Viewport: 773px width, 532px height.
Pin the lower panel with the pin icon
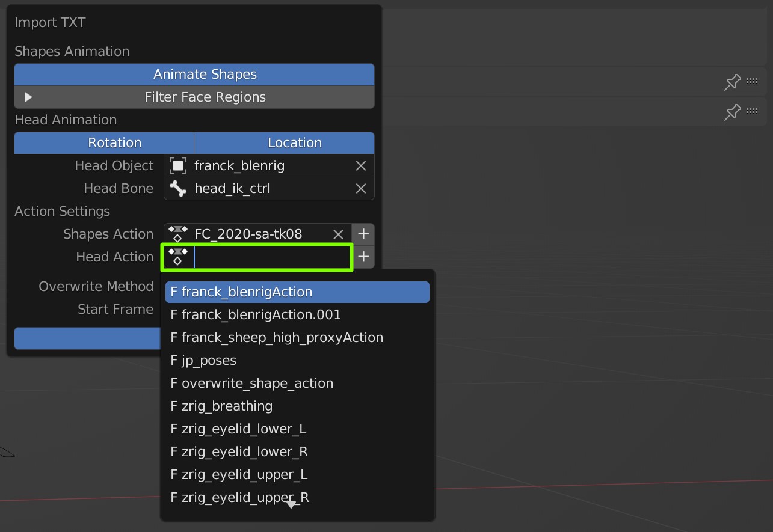click(x=732, y=112)
